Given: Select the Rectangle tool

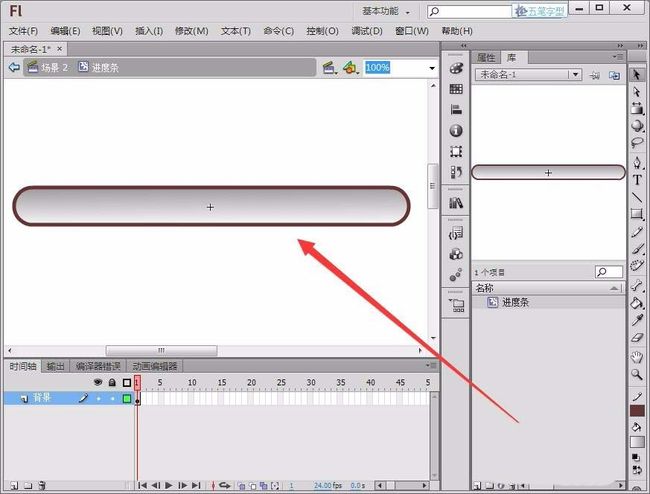Looking at the screenshot, I should pyautogui.click(x=637, y=214).
